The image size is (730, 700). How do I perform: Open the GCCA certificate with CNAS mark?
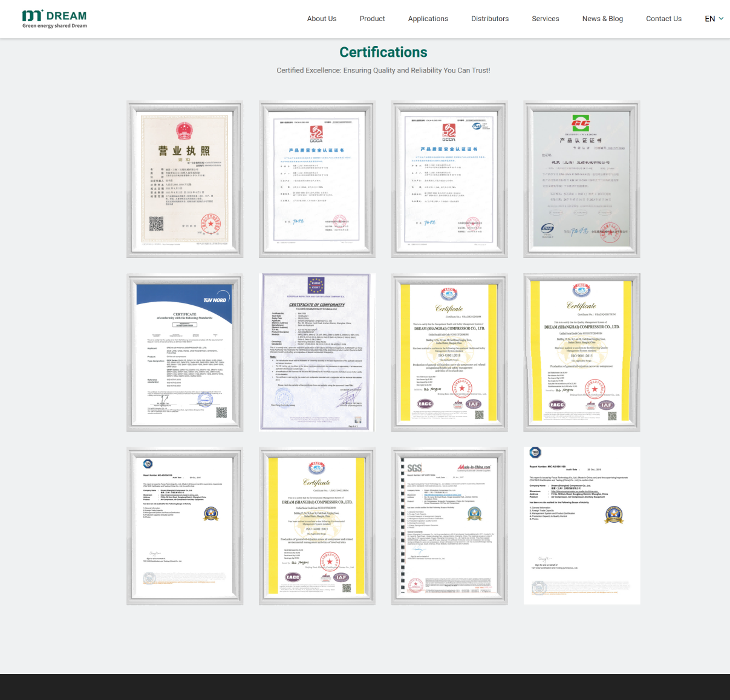click(x=449, y=180)
